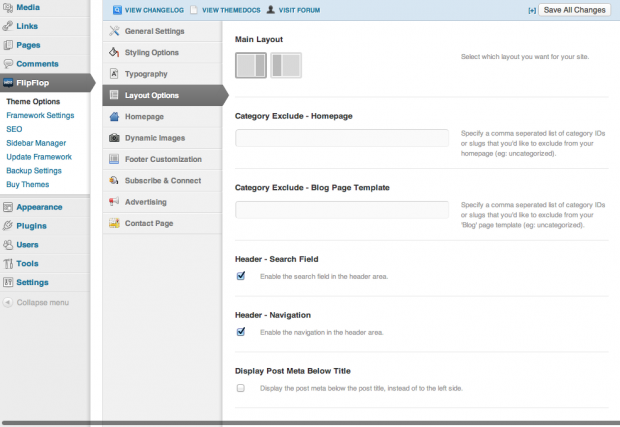Uncheck the Header Navigation checkbox

click(241, 332)
